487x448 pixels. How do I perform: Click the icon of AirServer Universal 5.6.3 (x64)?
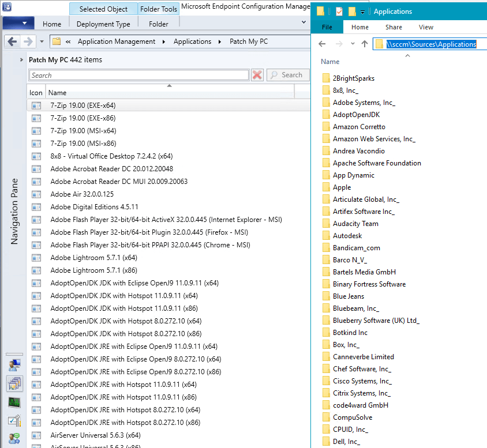click(36, 435)
